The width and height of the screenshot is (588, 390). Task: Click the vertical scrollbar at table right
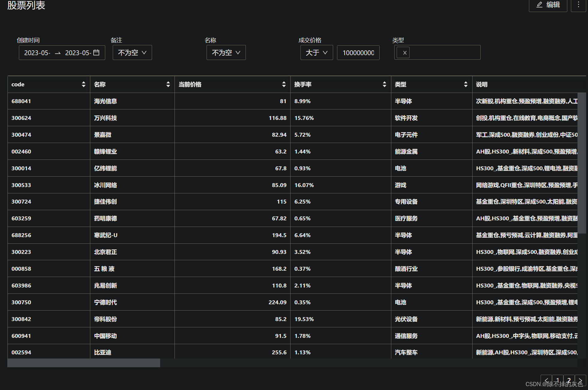click(582, 163)
